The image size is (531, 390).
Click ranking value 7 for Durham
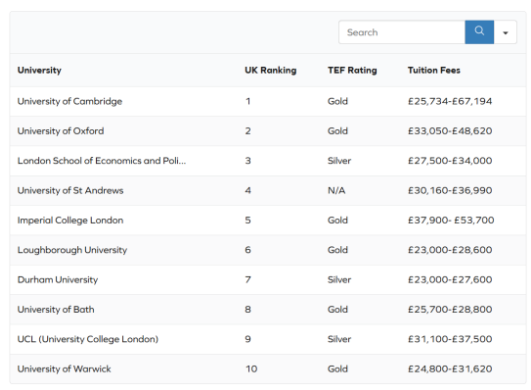[248, 280]
